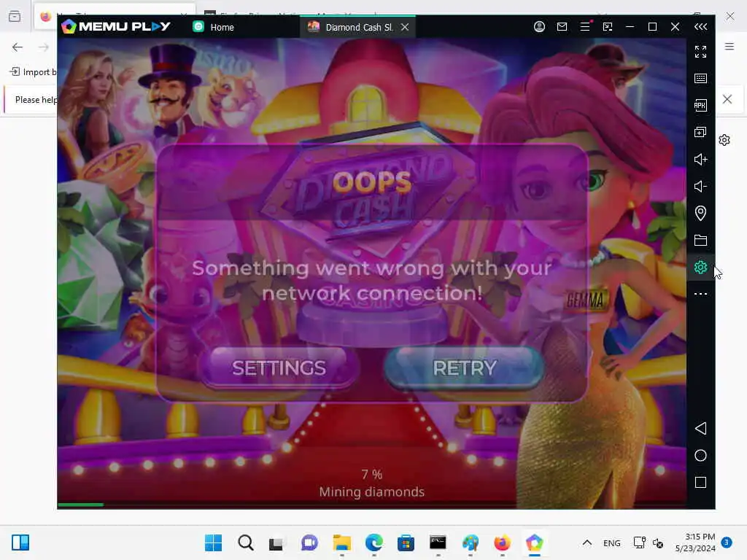Click the MEmu multi-window screen icon in title bar

[x=608, y=27]
